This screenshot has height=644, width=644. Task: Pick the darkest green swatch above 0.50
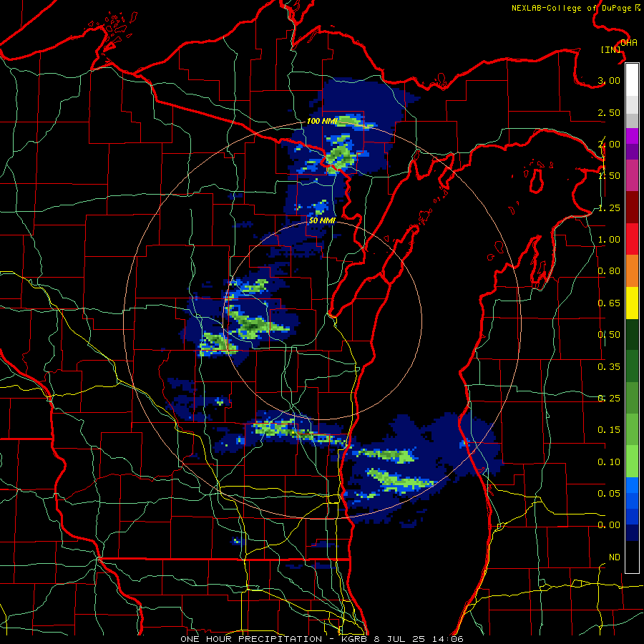pos(632,334)
